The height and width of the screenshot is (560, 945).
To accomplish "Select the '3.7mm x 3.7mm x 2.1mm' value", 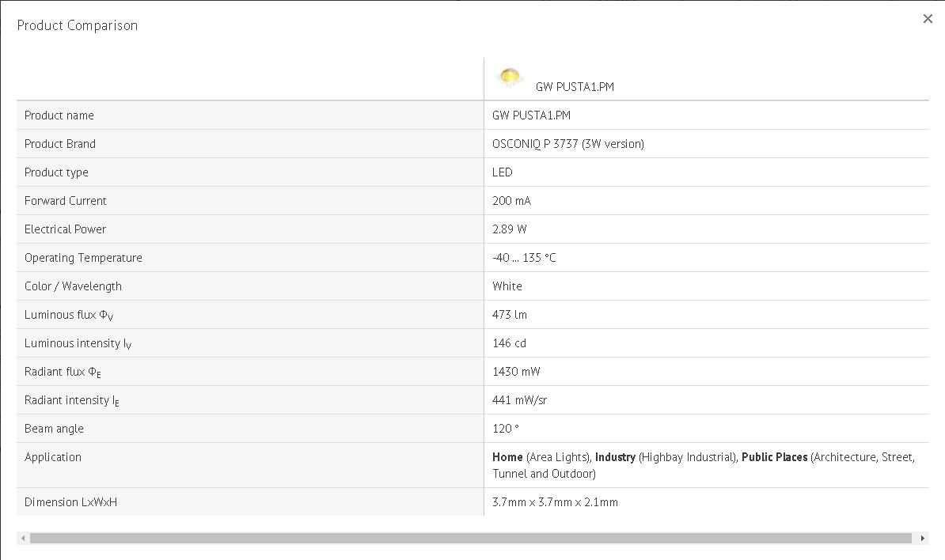I will pos(555,502).
